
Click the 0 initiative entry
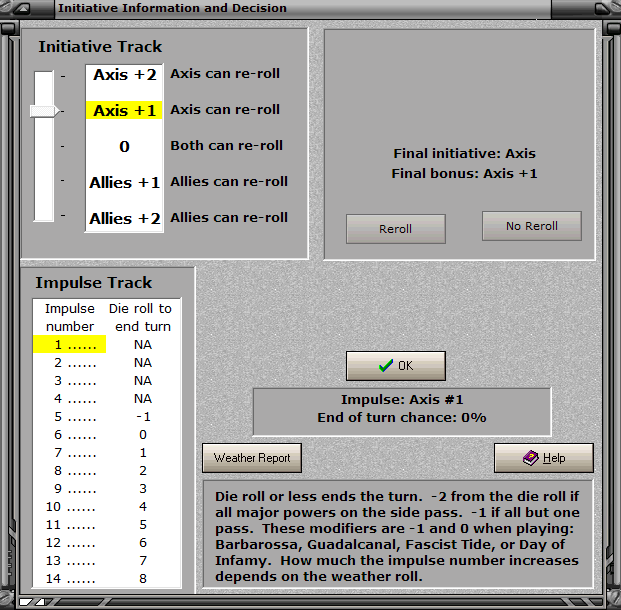click(x=124, y=147)
